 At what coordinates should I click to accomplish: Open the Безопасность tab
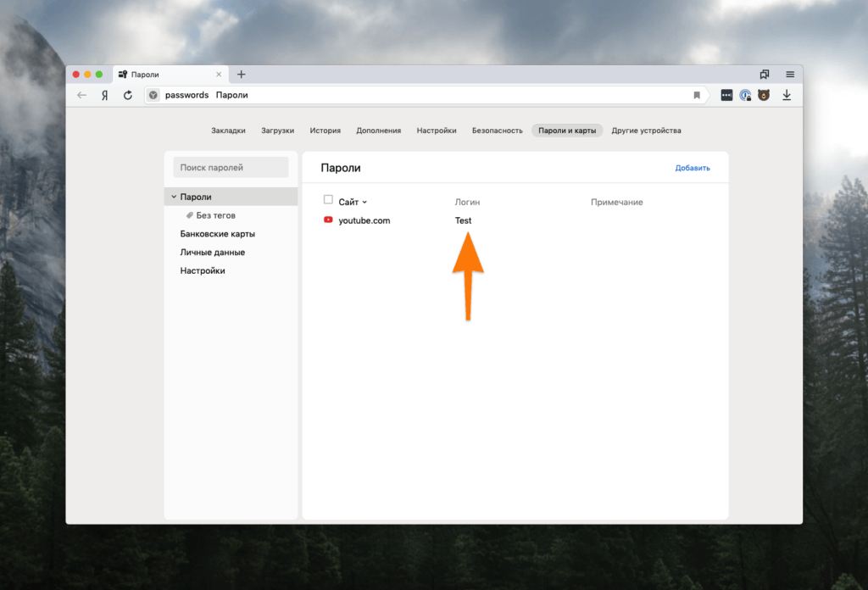click(x=497, y=131)
